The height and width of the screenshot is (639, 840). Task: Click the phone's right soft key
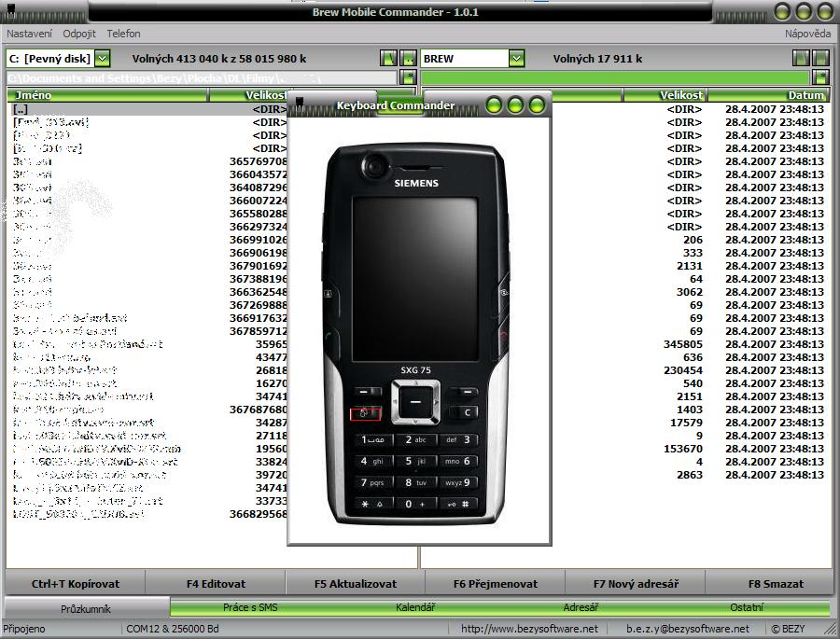point(464,392)
